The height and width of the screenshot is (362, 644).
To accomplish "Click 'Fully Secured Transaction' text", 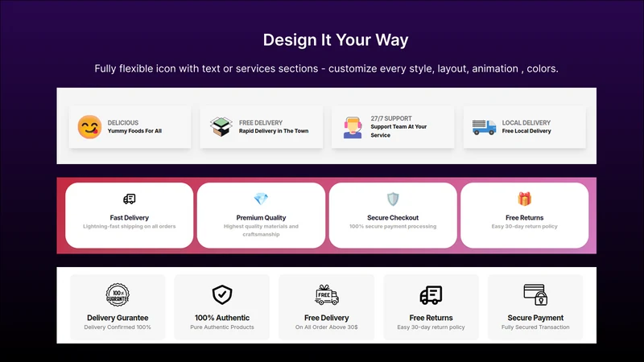I will 535,327.
